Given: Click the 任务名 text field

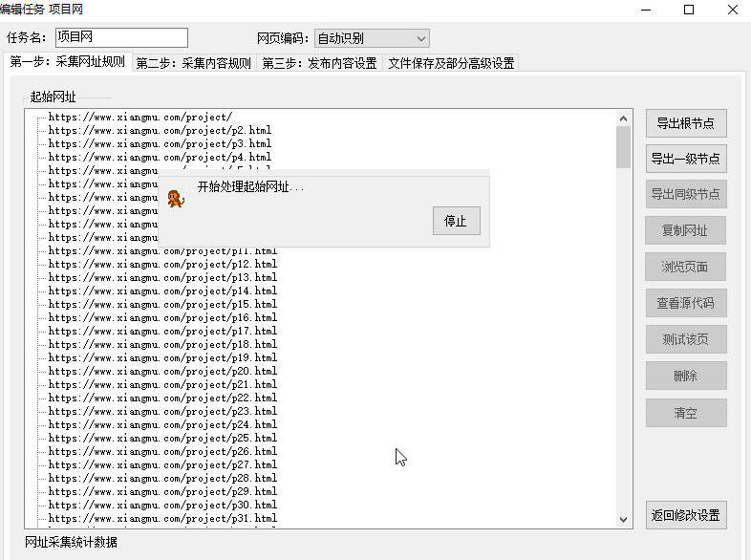Looking at the screenshot, I should (x=120, y=38).
